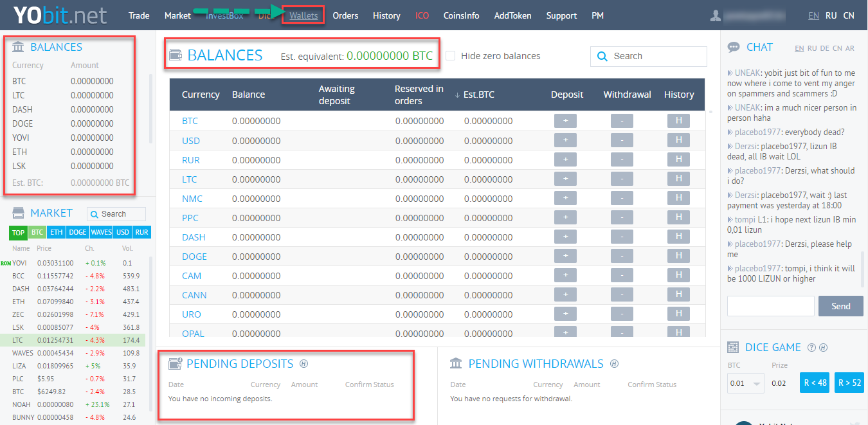The height and width of the screenshot is (425, 868).
Task: Click the NMC currency link in table
Action: pos(192,198)
